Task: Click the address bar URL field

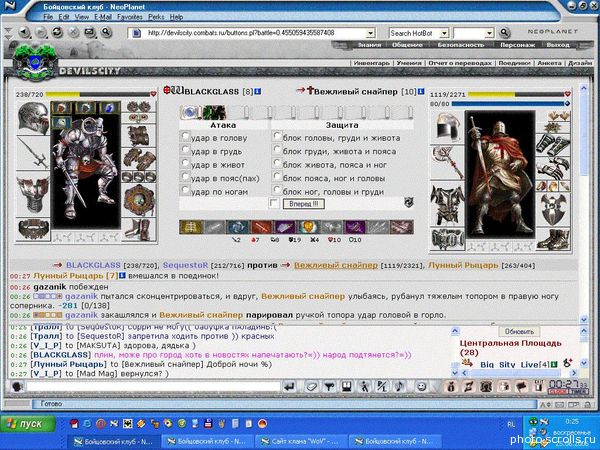Action: pos(253,33)
